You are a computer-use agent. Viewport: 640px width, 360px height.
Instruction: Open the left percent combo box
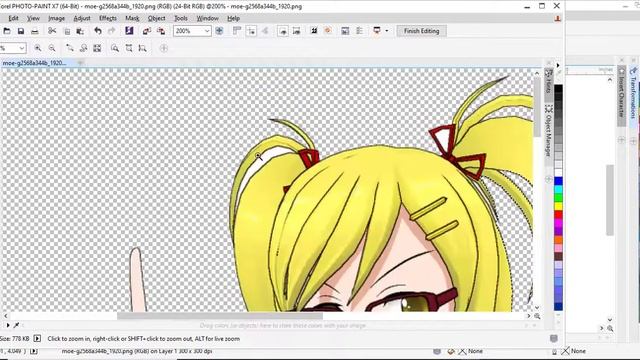point(13,48)
